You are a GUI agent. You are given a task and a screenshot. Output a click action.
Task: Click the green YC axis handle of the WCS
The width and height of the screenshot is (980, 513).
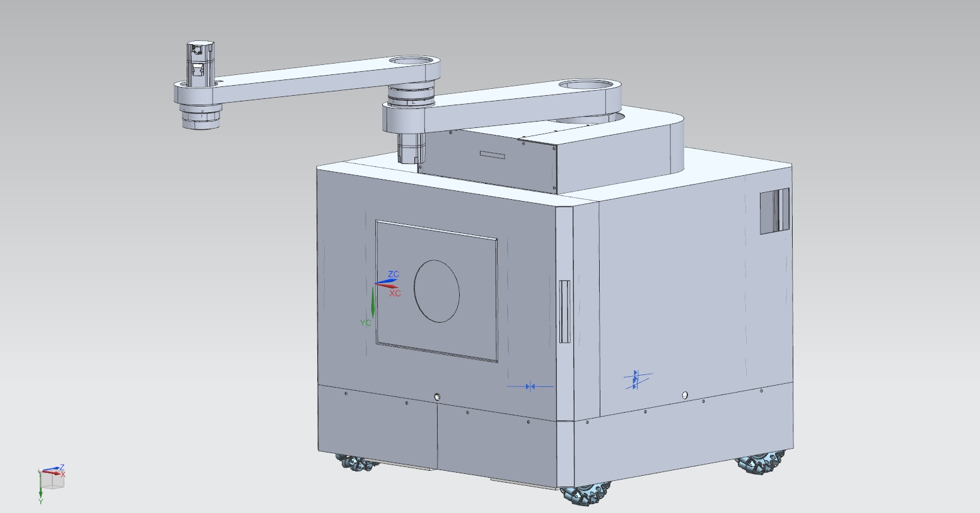[x=373, y=301]
